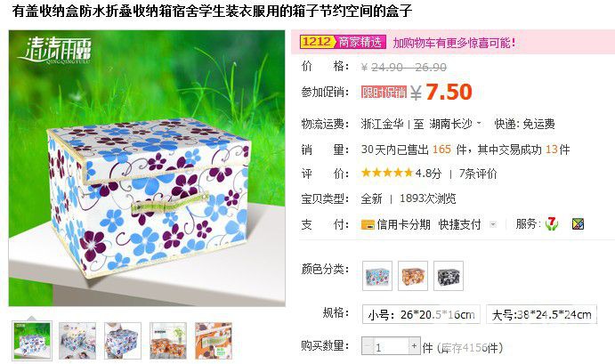Viewport: 615px width, 364px height.
Task: Select the black floral color option
Action: [449, 276]
